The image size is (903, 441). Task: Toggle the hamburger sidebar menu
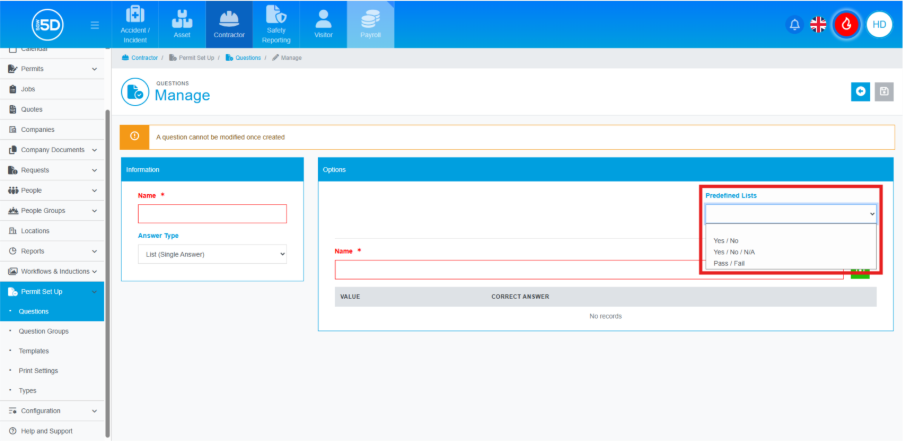pos(95,25)
